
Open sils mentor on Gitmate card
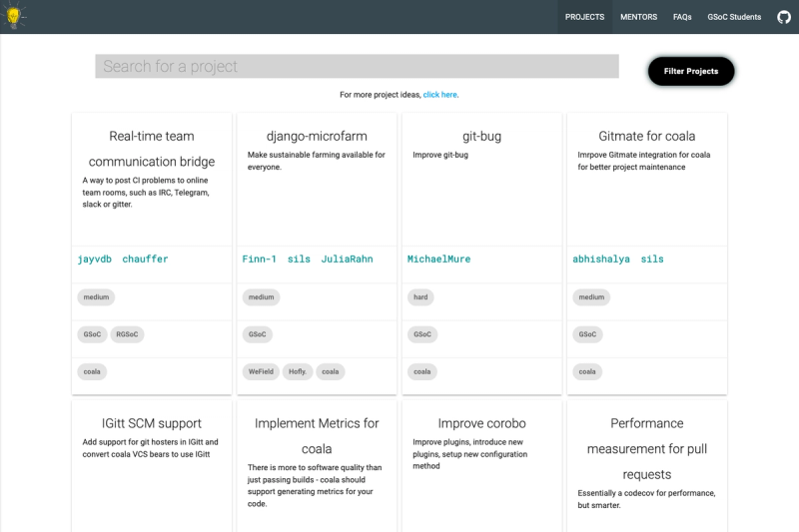pyautogui.click(x=652, y=260)
